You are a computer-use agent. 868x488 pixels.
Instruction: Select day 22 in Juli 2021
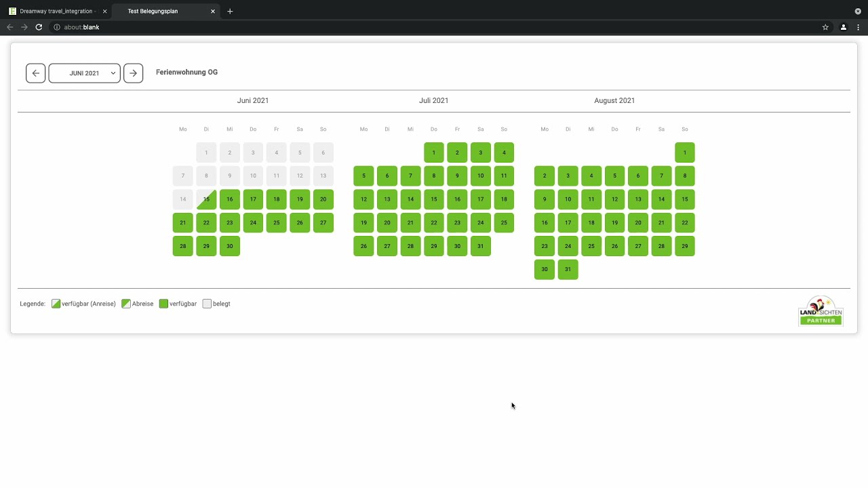point(434,222)
